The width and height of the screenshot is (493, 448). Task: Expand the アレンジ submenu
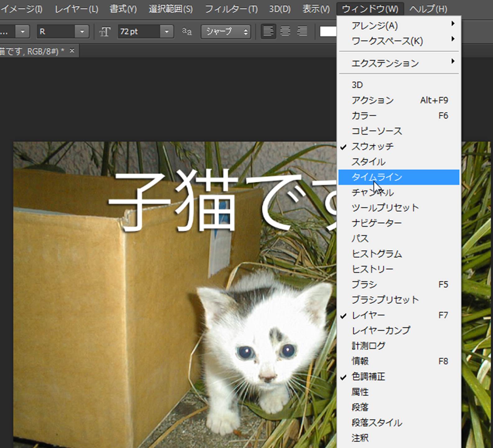pyautogui.click(x=375, y=25)
